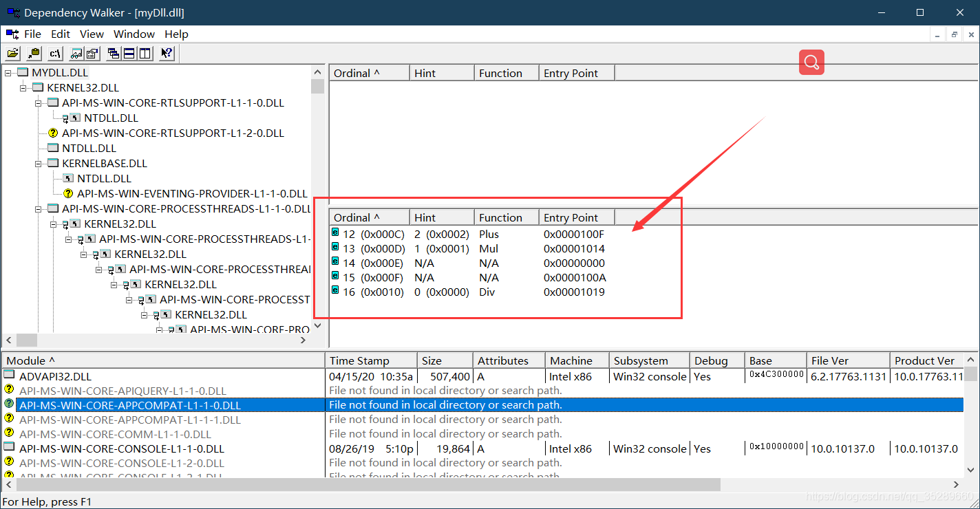
Task: Sort module list by Size column header
Action: click(x=446, y=360)
